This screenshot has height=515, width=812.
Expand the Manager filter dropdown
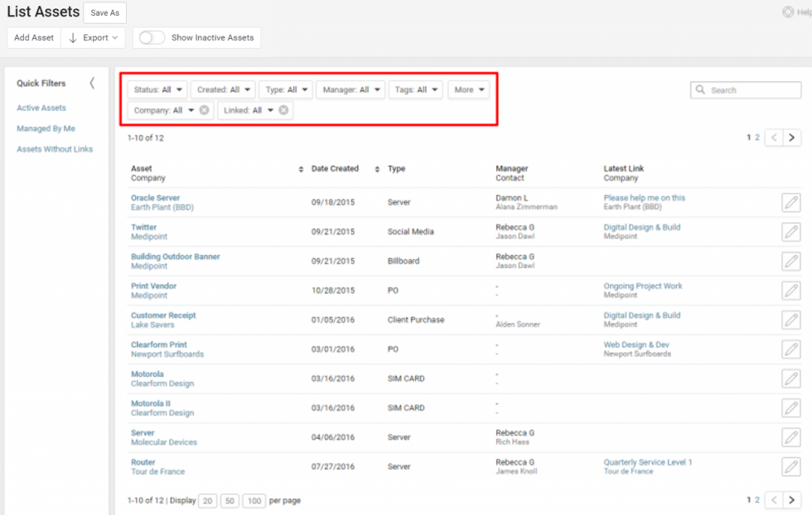click(x=350, y=89)
